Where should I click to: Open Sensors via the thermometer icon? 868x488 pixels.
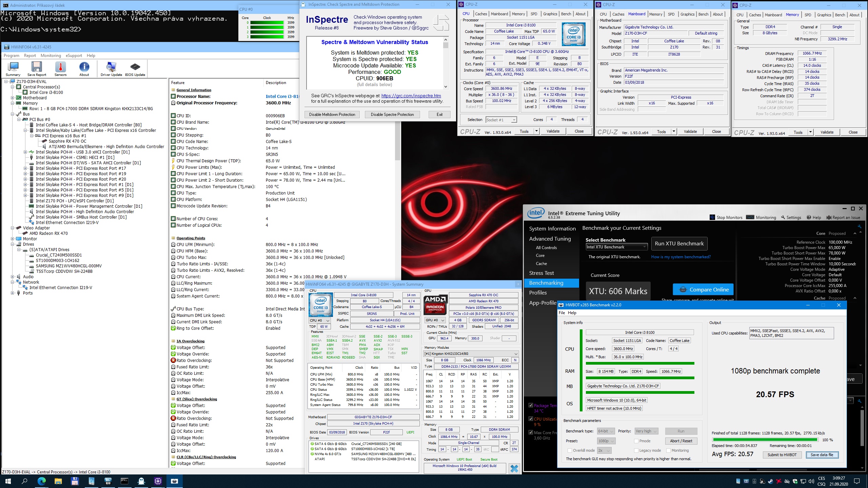tap(60, 67)
